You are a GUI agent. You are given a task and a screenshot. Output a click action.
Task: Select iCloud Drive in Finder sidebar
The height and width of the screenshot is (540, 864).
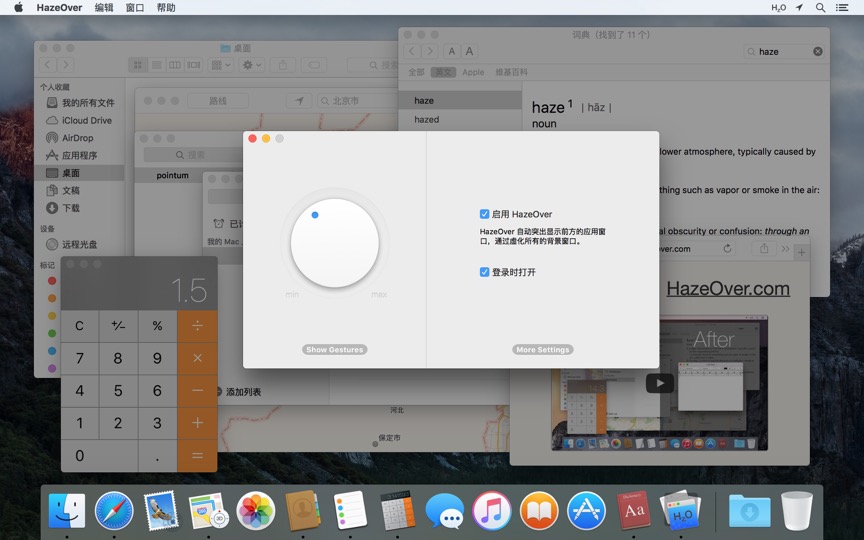tap(80, 120)
